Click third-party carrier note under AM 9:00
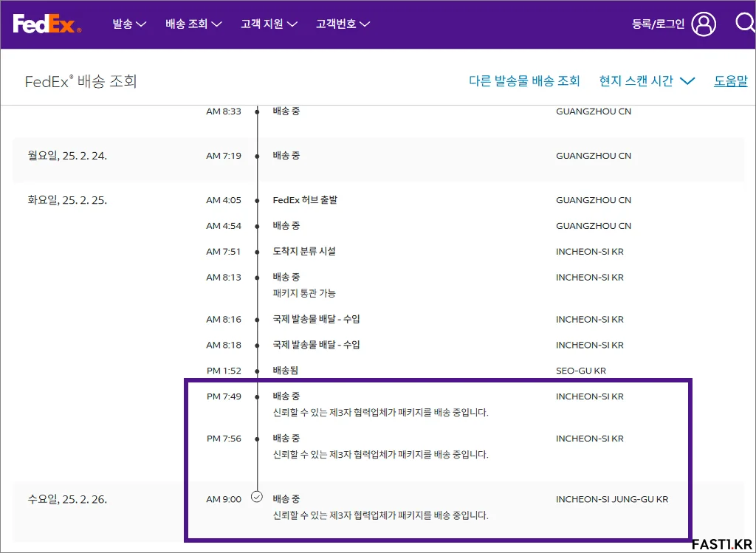 click(380, 515)
